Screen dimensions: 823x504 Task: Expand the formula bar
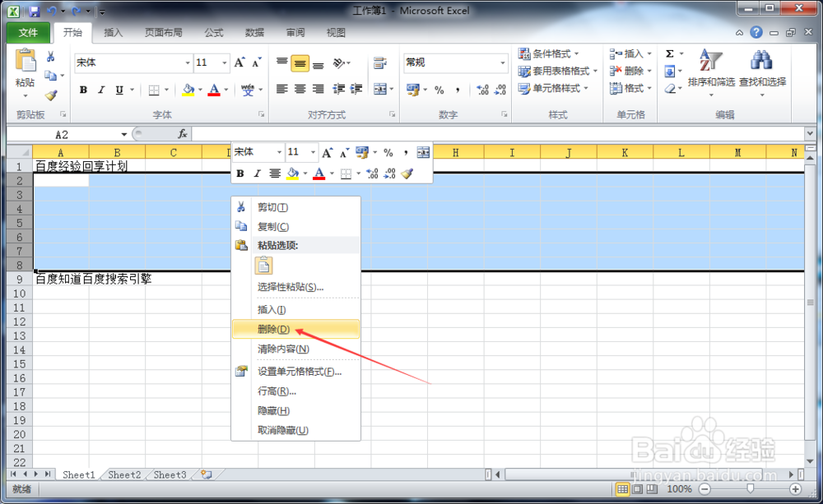pyautogui.click(x=810, y=134)
